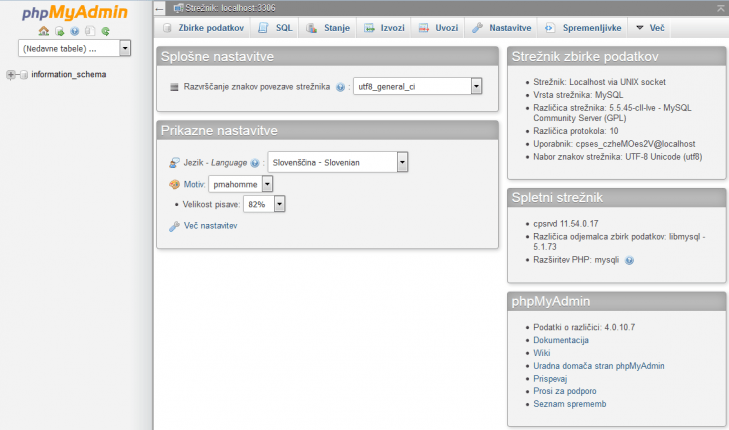Open the Slovenščina language dropdown
Screen dimensions: 729x430
(x=338, y=162)
